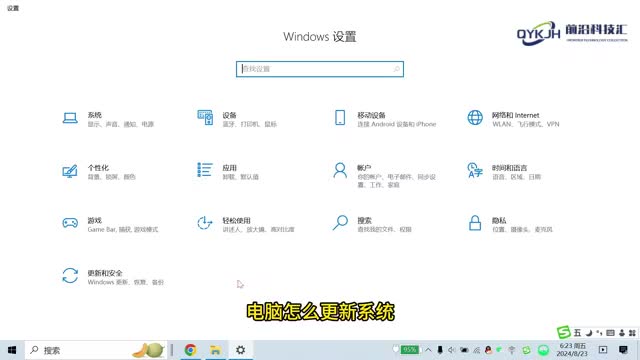Open the Windows Start menu
The height and width of the screenshot is (360, 640).
click(12, 350)
